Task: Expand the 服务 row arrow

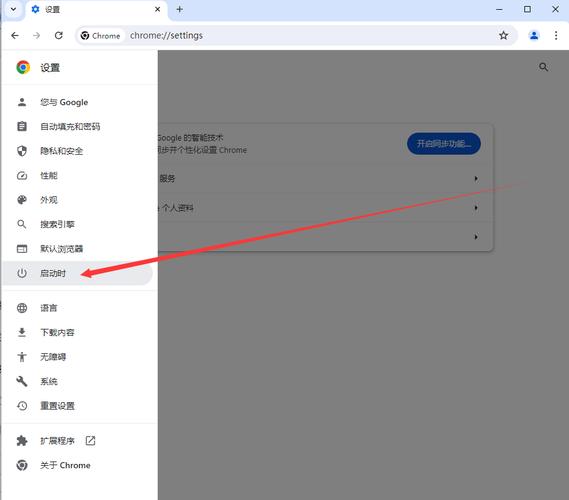Action: (476, 179)
